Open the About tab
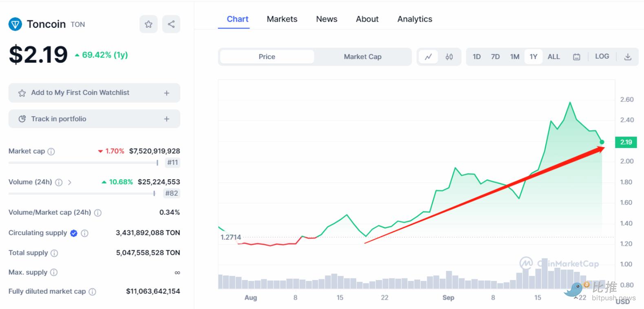This screenshot has height=309, width=644. pyautogui.click(x=367, y=19)
